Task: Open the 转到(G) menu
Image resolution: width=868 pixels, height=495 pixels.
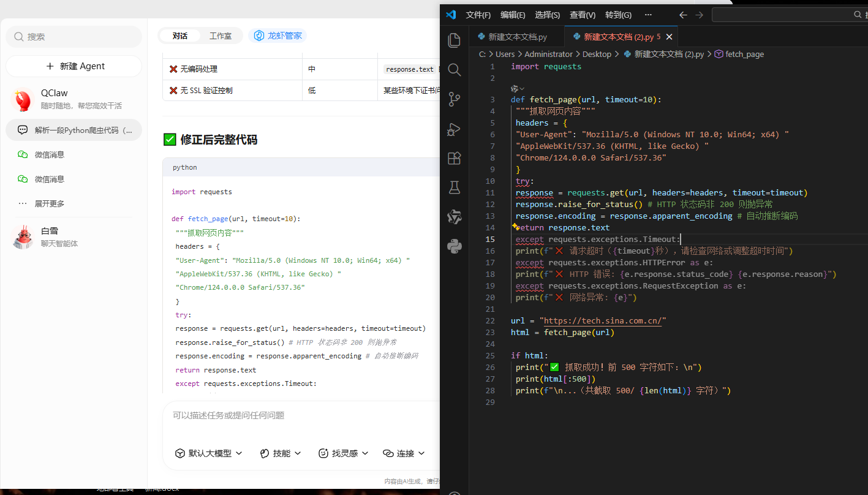Action: [618, 15]
